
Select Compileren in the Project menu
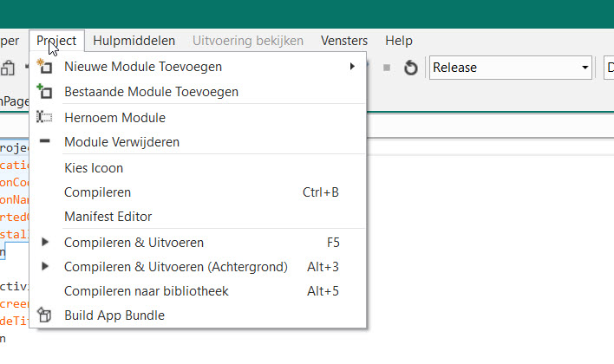[97, 192]
